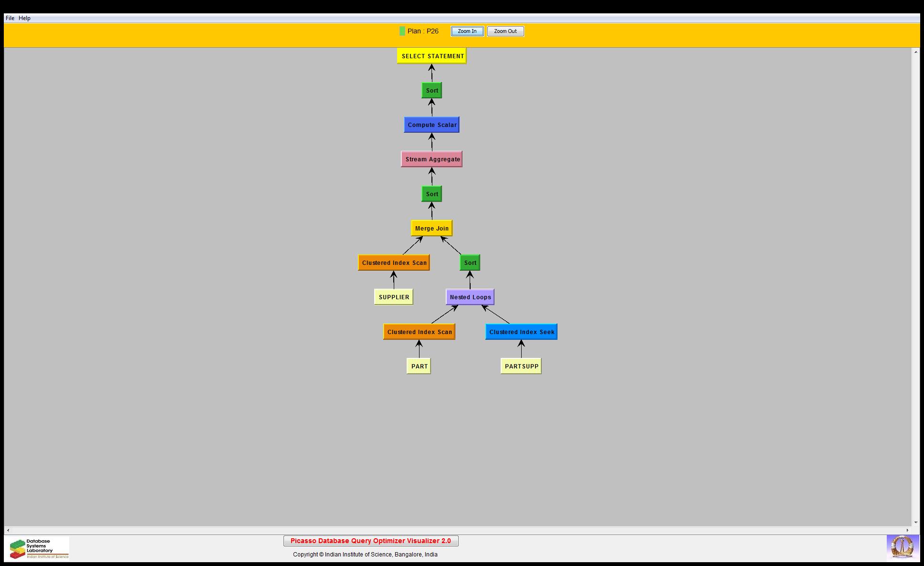Click the Database Systems Laboratory logo
The width and height of the screenshot is (924, 566).
[x=39, y=548]
